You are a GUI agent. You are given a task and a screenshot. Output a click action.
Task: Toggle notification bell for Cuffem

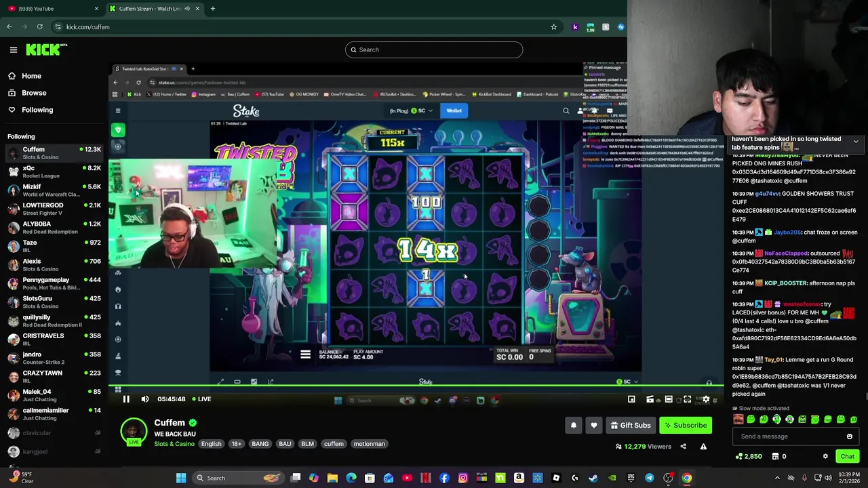[x=574, y=426]
